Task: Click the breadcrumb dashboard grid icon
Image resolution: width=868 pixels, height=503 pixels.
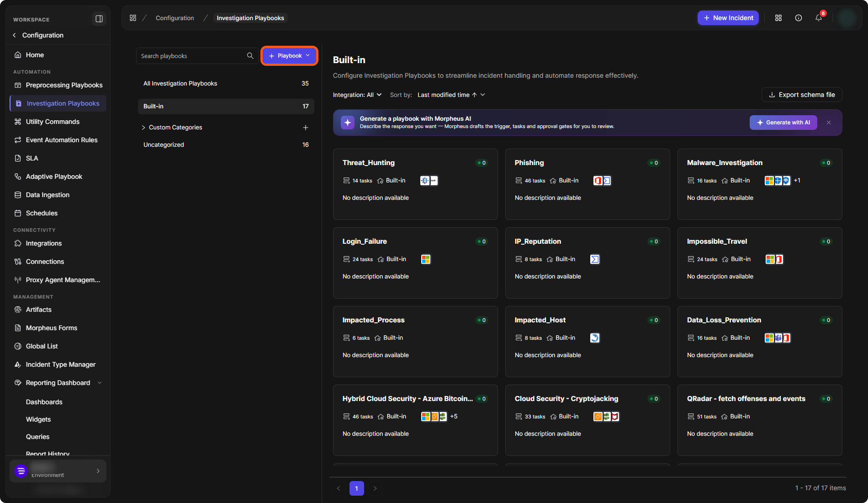Action: (x=133, y=18)
